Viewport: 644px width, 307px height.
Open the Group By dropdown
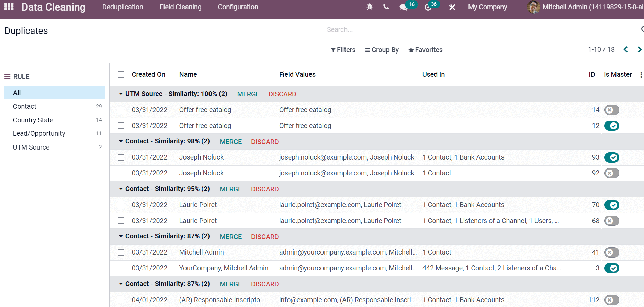point(382,50)
